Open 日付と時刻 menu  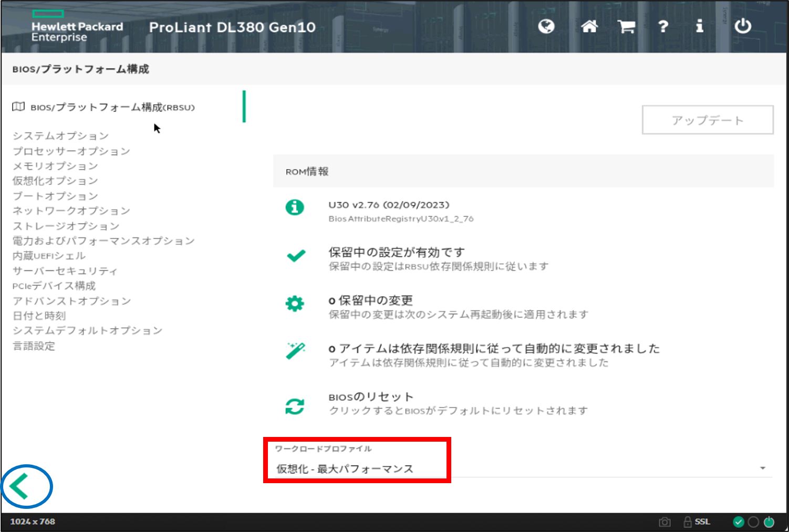(x=39, y=316)
